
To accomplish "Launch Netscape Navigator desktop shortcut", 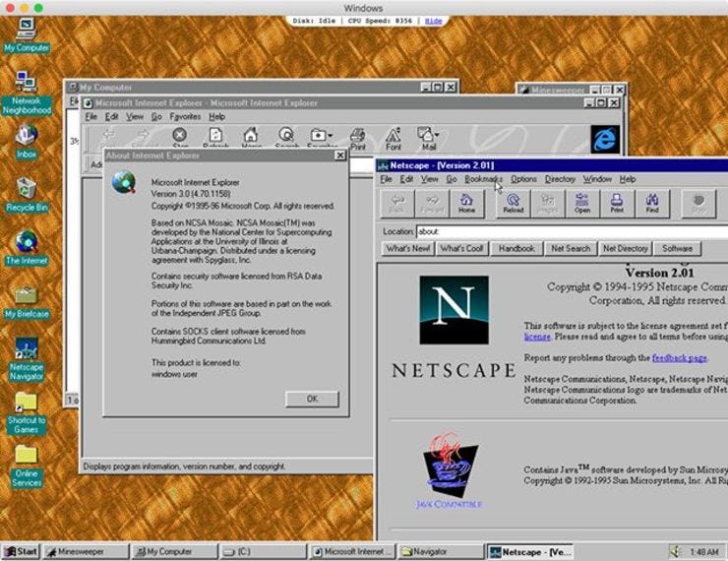I will (27, 359).
